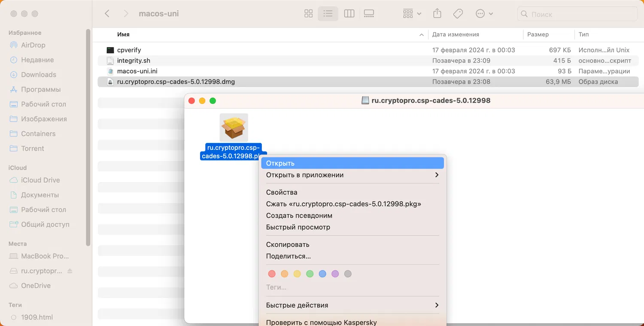This screenshot has width=644, height=326.
Task: Apply the gray tag color
Action: (x=348, y=274)
